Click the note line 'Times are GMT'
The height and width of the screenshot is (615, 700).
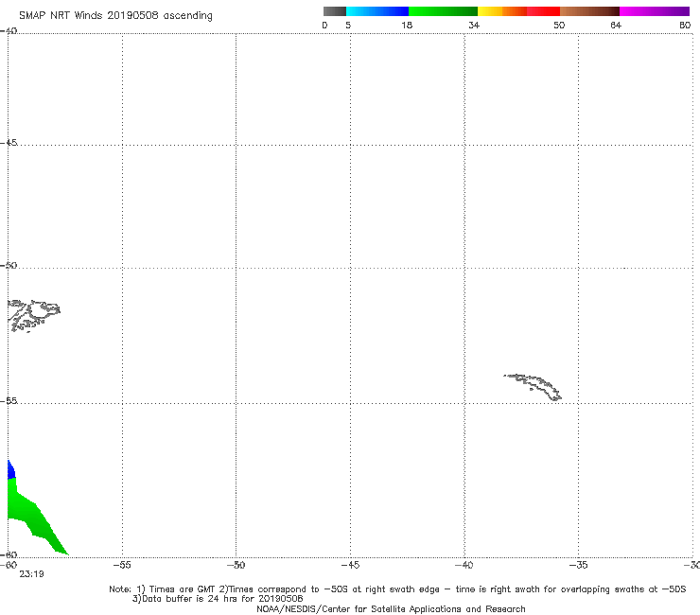click(183, 589)
